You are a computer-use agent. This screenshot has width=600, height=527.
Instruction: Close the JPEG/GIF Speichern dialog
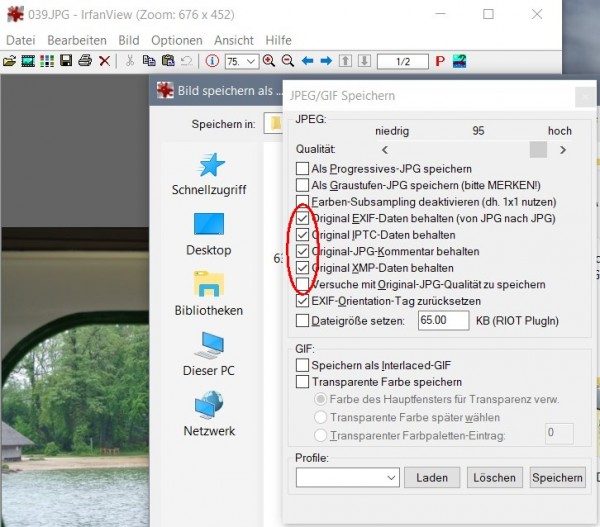(585, 97)
